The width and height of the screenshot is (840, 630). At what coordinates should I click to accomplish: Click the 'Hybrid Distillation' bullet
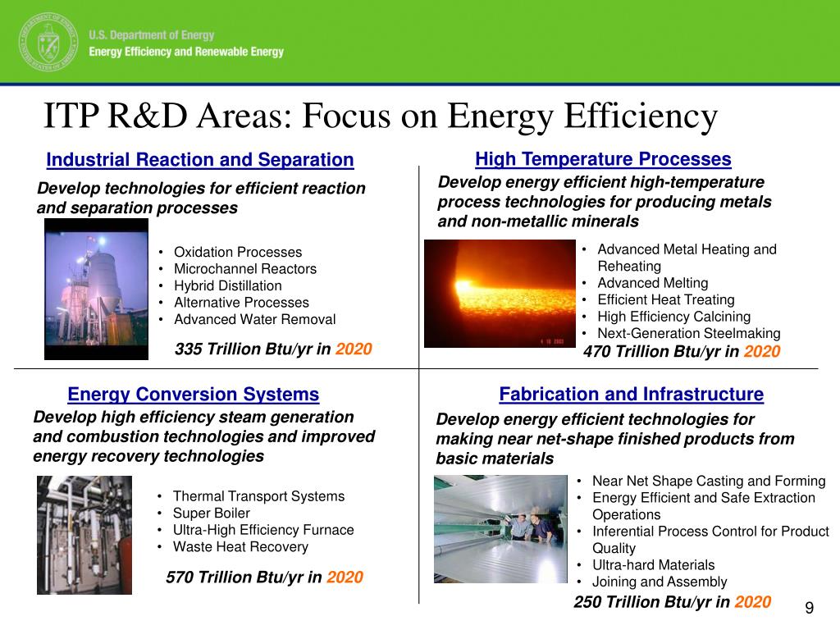228,285
